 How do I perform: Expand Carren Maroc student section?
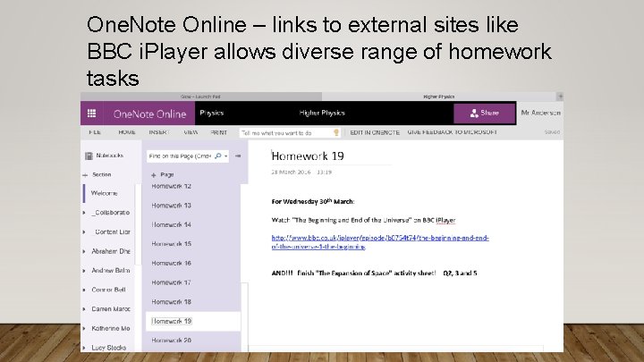[84, 309]
